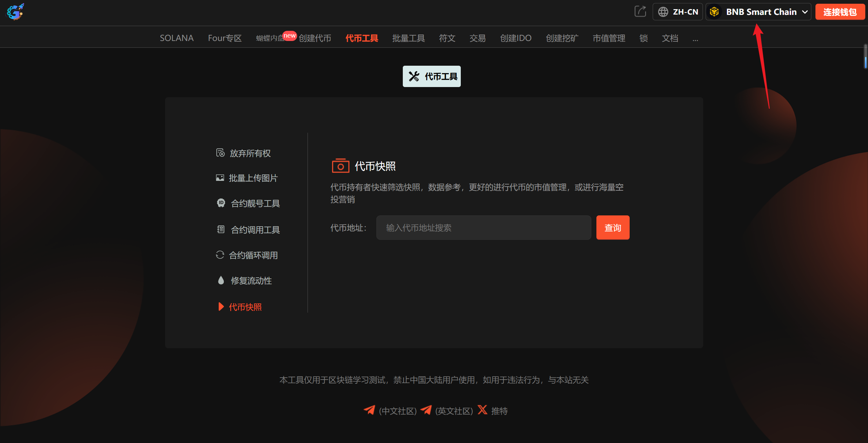868x443 pixels.
Task: Click the share icon in header
Action: click(640, 12)
